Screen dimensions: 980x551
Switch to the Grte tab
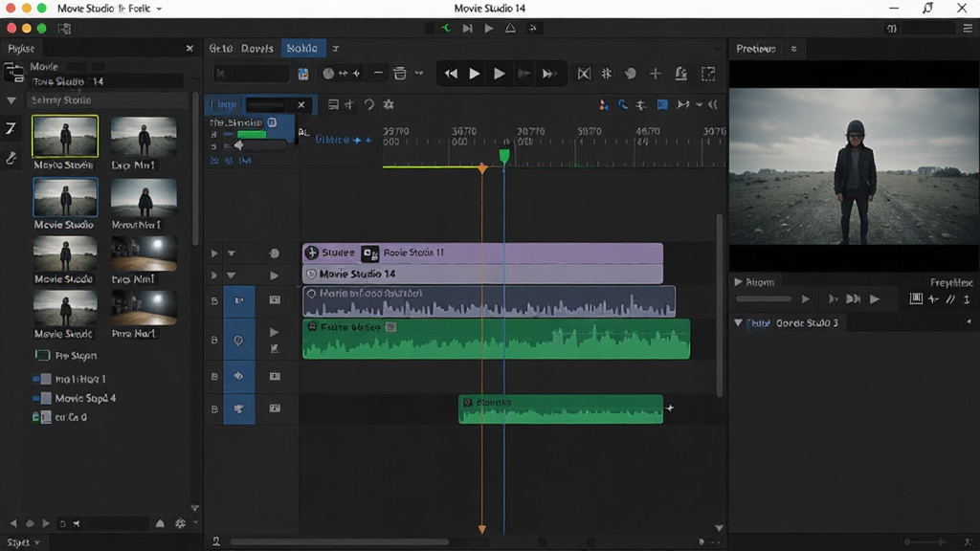pos(221,48)
